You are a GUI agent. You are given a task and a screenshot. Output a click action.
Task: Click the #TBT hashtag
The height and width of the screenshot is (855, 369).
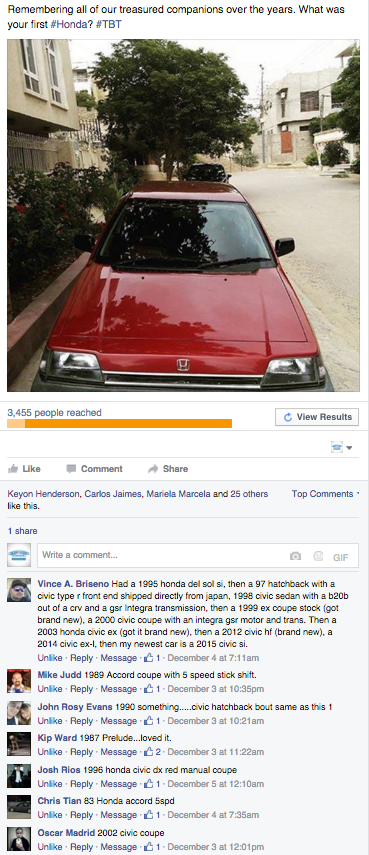[108, 25]
